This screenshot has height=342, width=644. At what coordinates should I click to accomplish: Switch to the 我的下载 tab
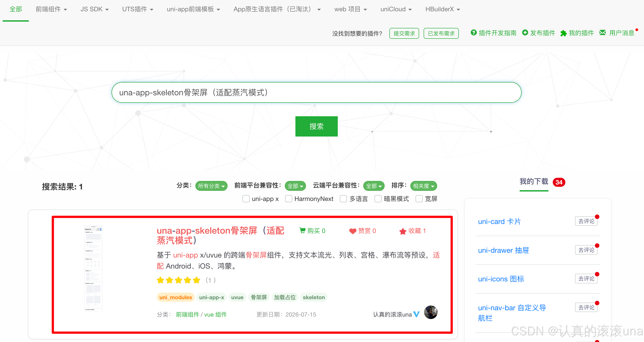pyautogui.click(x=534, y=182)
